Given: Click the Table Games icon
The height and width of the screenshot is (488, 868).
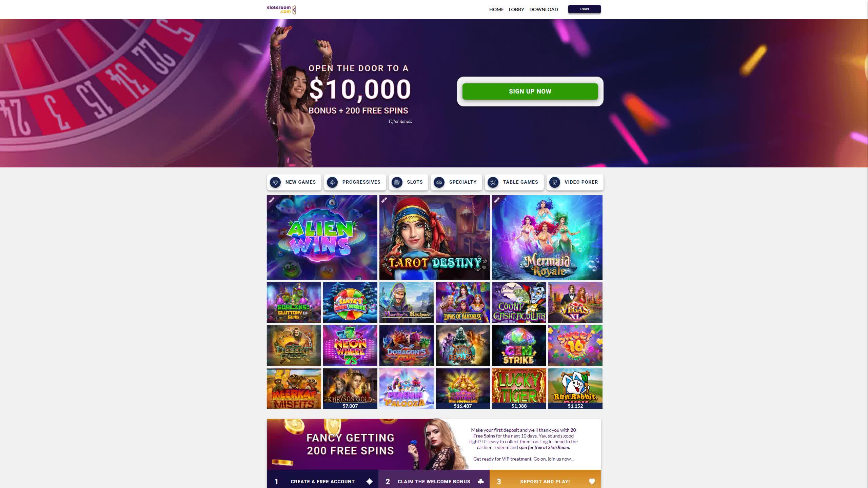Looking at the screenshot, I should coord(493,182).
